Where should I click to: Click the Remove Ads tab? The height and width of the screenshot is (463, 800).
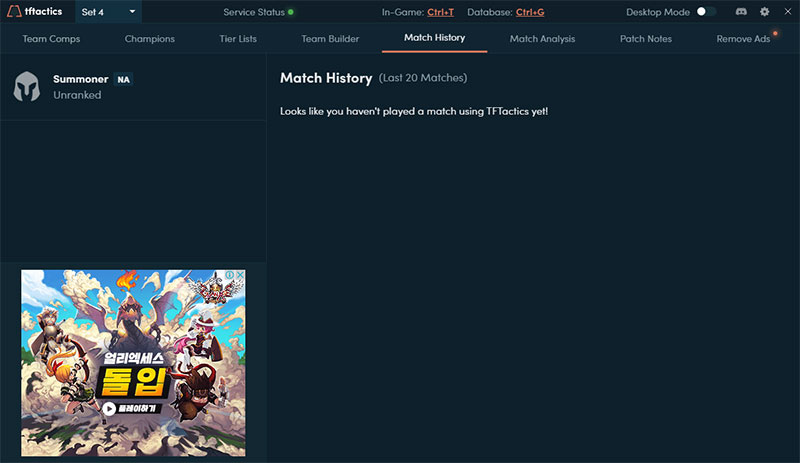(743, 39)
